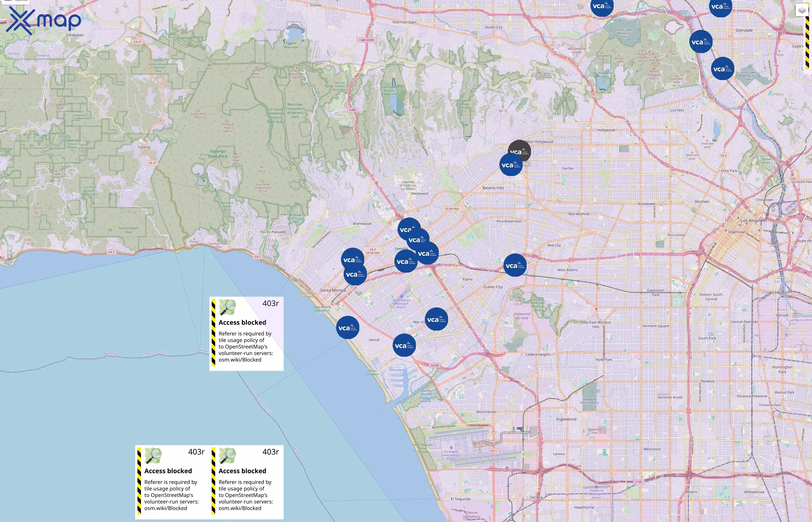Click the Sherman Oaks map label

[404, 22]
